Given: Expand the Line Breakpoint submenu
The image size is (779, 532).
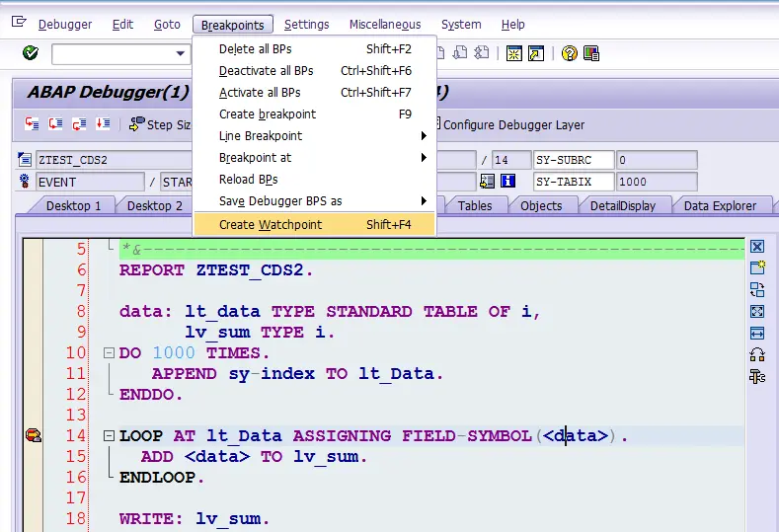Looking at the screenshot, I should click(424, 135).
